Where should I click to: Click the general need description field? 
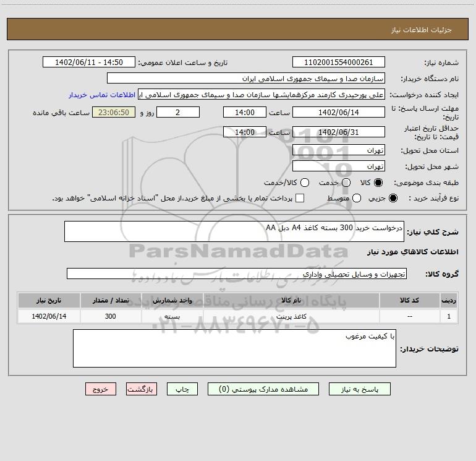tap(234, 231)
